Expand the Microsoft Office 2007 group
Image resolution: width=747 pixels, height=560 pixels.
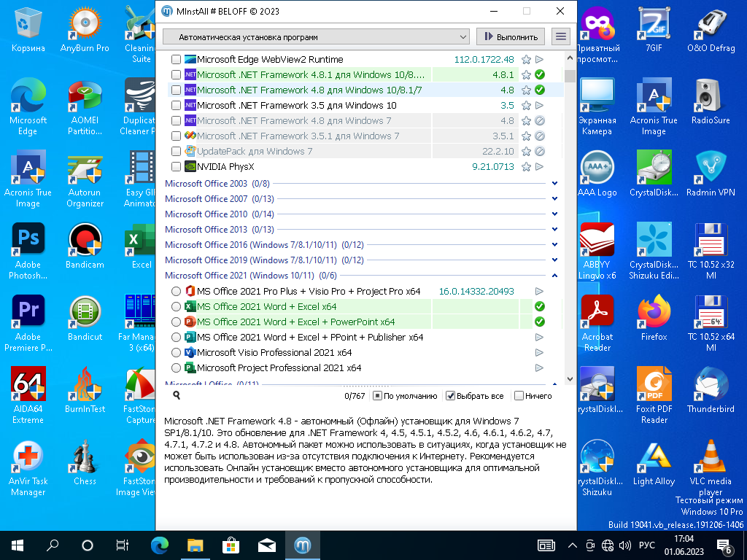point(554,198)
